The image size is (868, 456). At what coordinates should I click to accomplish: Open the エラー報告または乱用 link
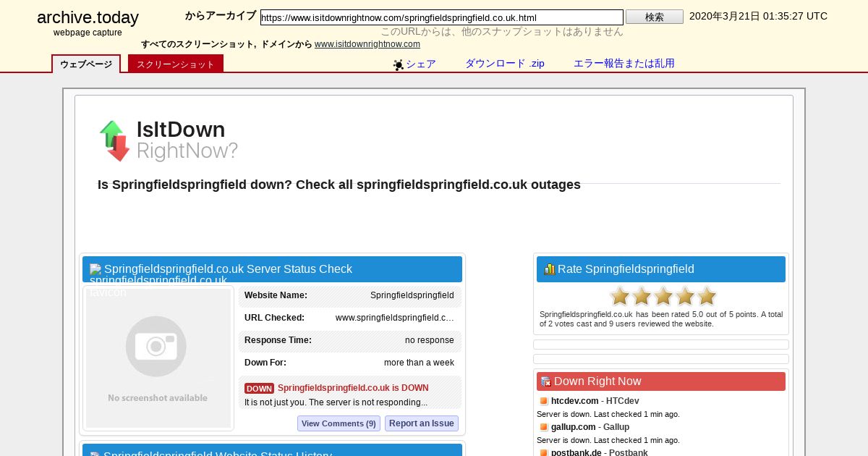pos(624,64)
